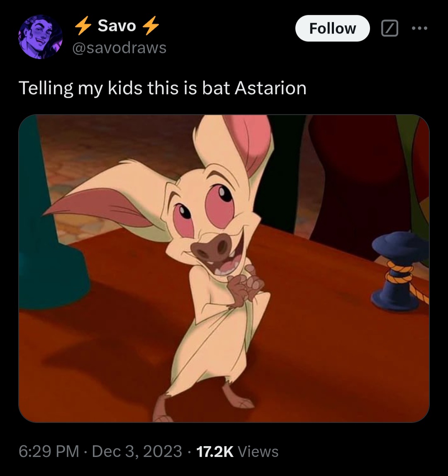Click the lightning bolt after Savo
The height and width of the screenshot is (476, 448).
(151, 25)
